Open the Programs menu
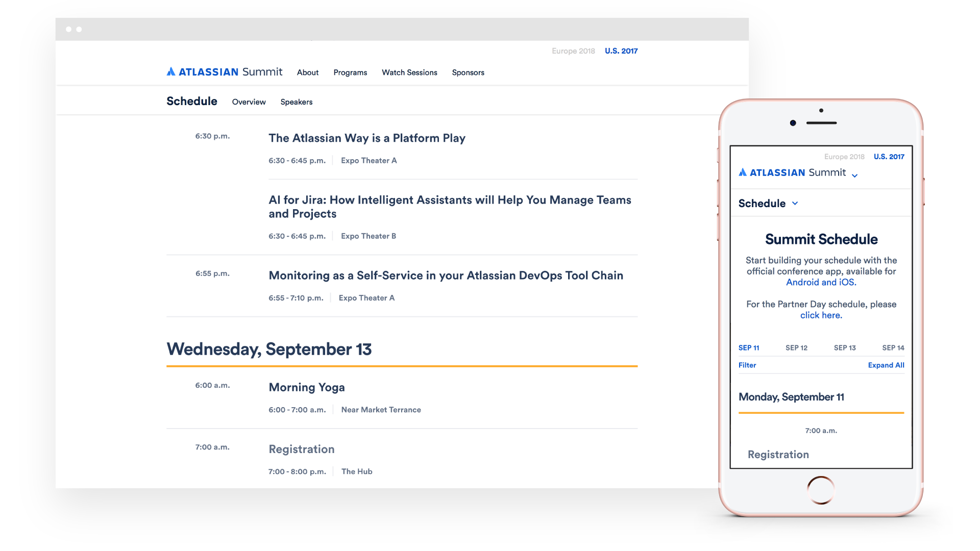980x551 pixels. pos(350,72)
